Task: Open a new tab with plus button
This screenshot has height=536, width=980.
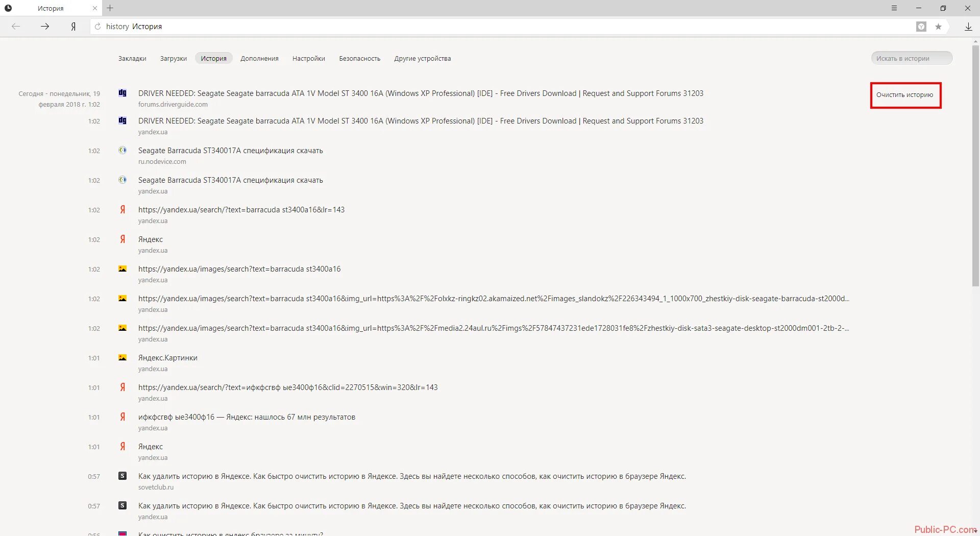Action: coord(110,8)
